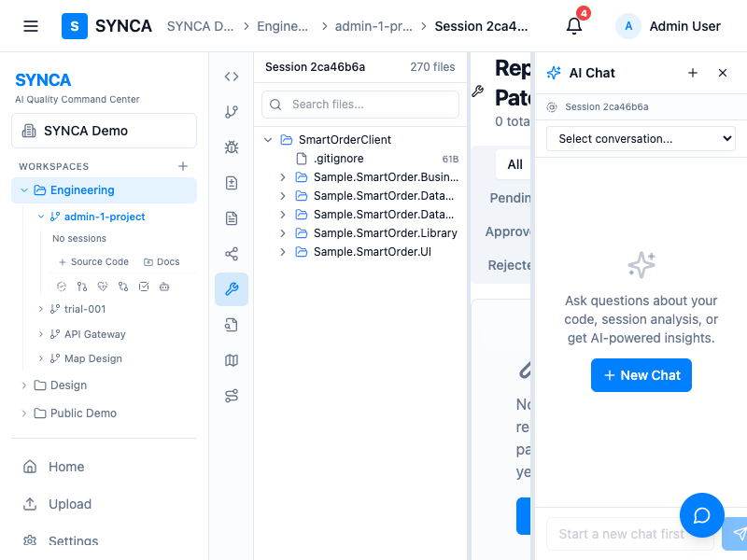Collapse the SmartOrderClient folder
The image size is (747, 560).
point(268,140)
